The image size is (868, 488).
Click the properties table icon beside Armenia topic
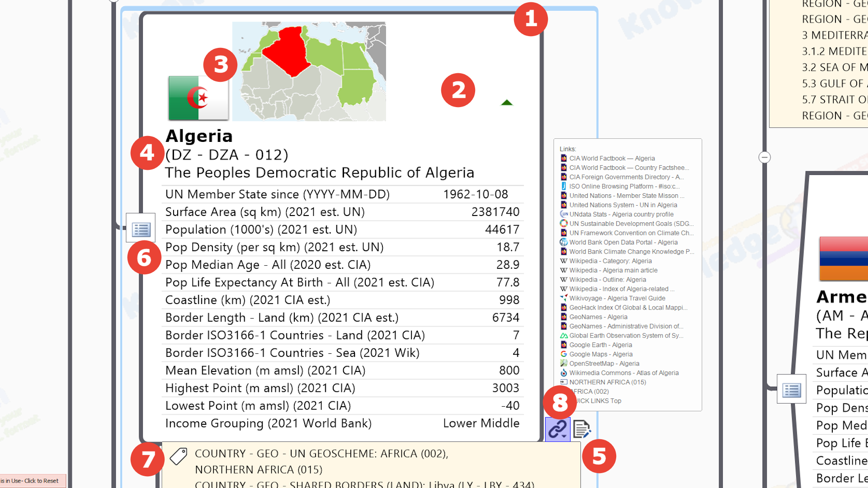click(x=791, y=389)
